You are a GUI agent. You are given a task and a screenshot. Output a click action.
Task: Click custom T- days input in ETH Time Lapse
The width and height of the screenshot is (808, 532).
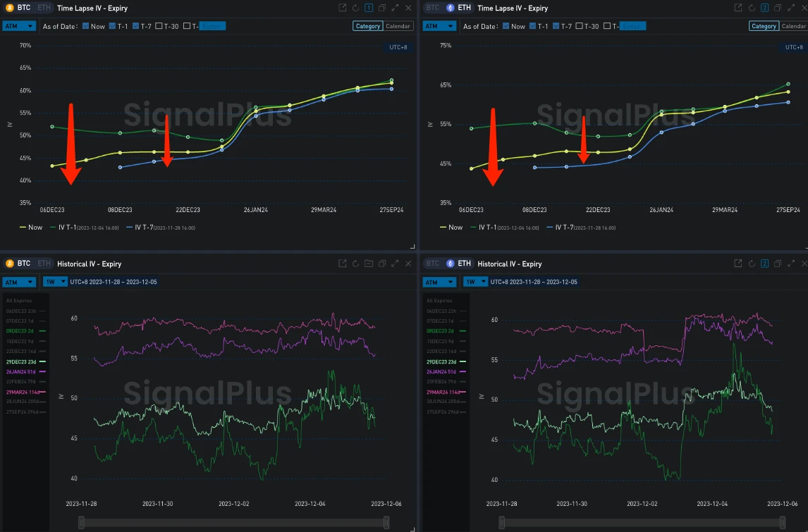tap(633, 26)
